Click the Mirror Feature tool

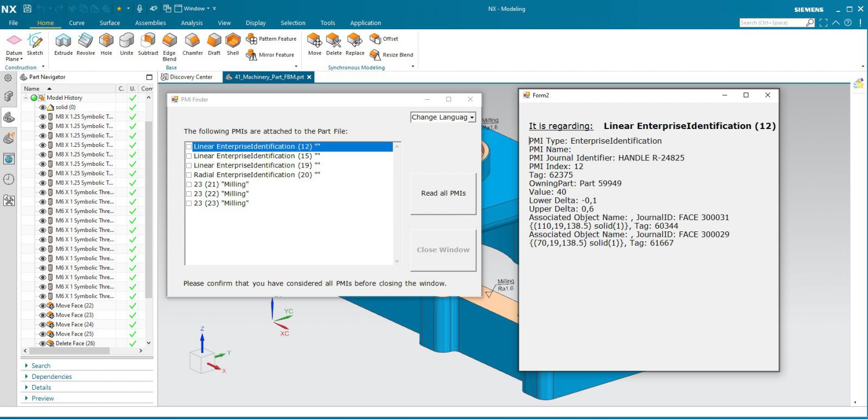270,55
